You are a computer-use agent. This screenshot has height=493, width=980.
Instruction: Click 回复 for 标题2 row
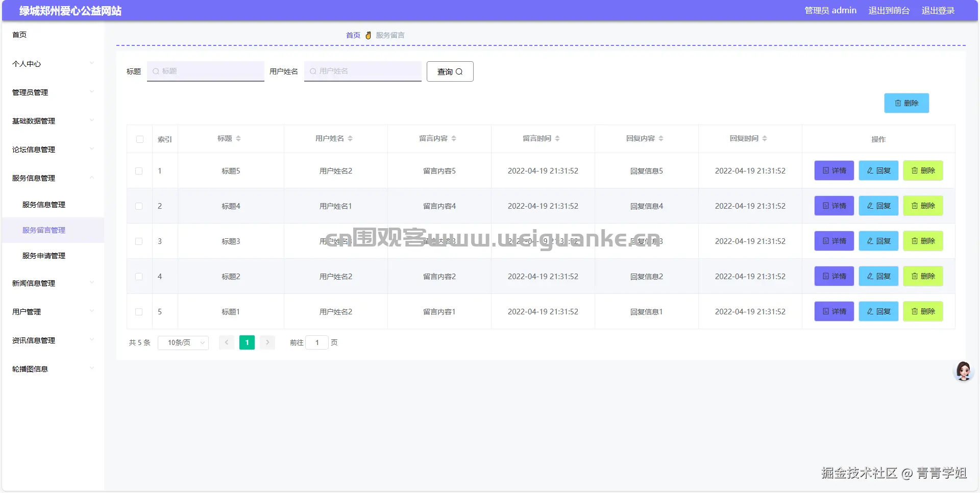pos(878,277)
